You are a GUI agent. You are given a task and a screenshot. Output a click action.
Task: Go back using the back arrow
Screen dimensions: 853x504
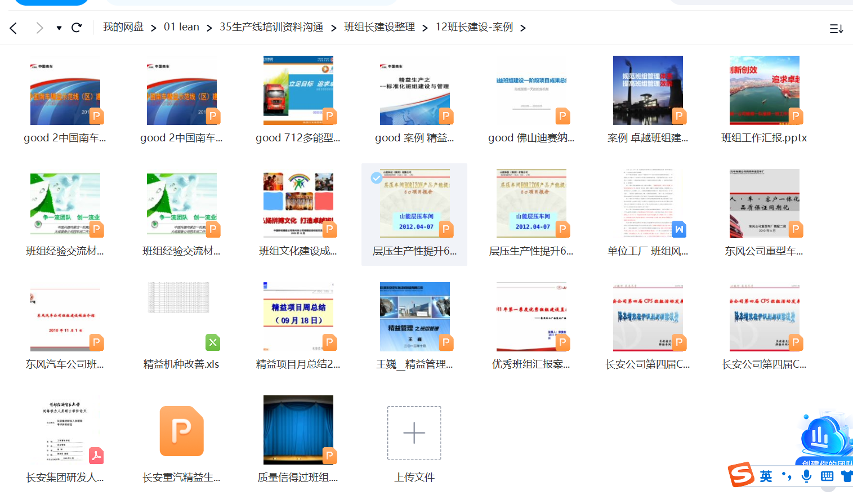click(x=14, y=28)
